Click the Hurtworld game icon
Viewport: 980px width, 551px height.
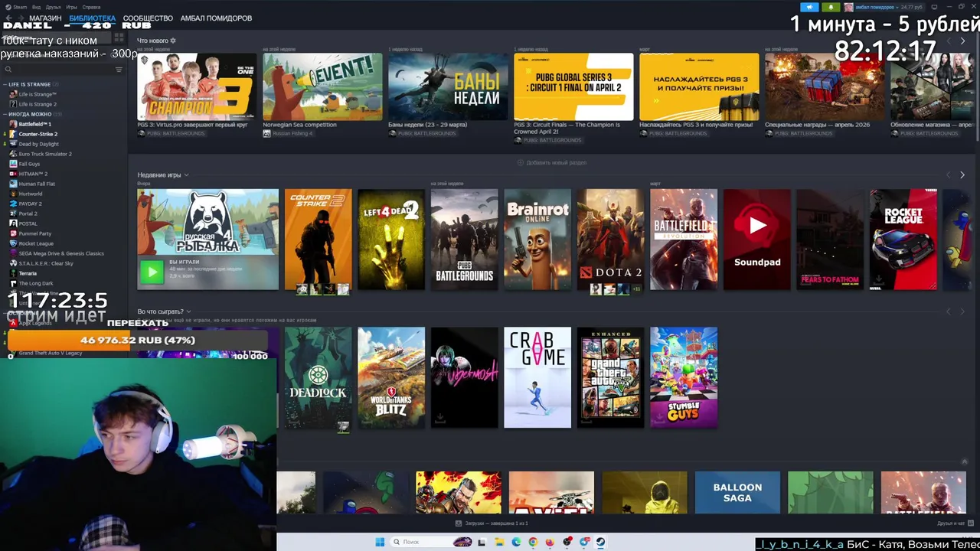click(13, 194)
